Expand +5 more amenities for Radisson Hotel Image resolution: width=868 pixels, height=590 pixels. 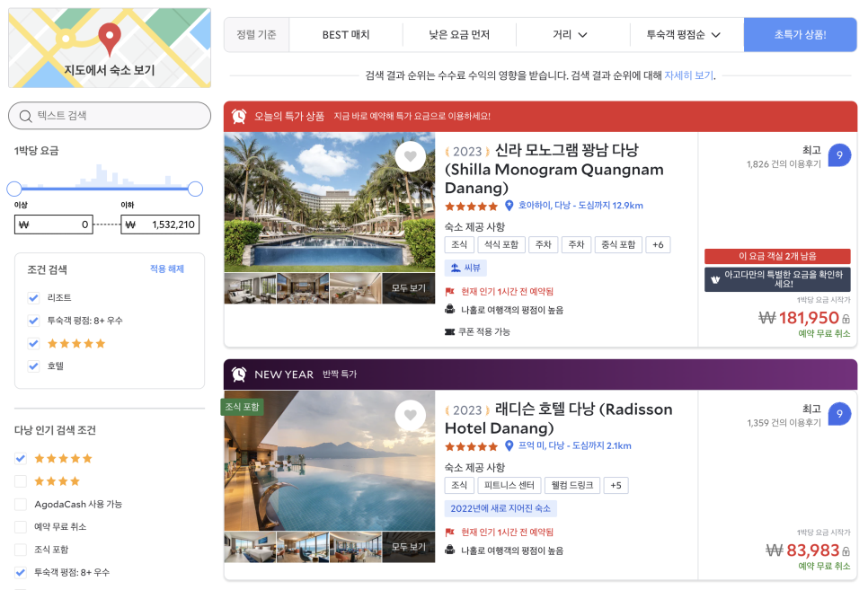point(616,486)
